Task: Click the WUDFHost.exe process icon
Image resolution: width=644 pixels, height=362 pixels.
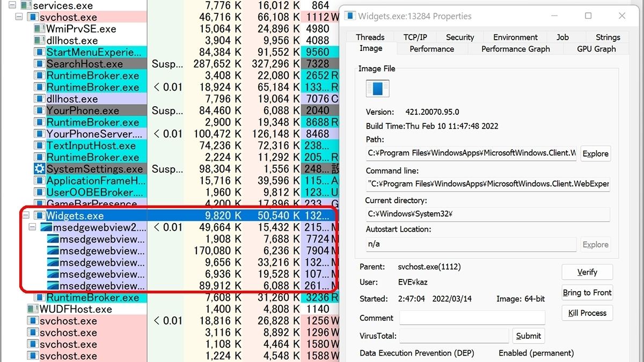Action: point(32,309)
